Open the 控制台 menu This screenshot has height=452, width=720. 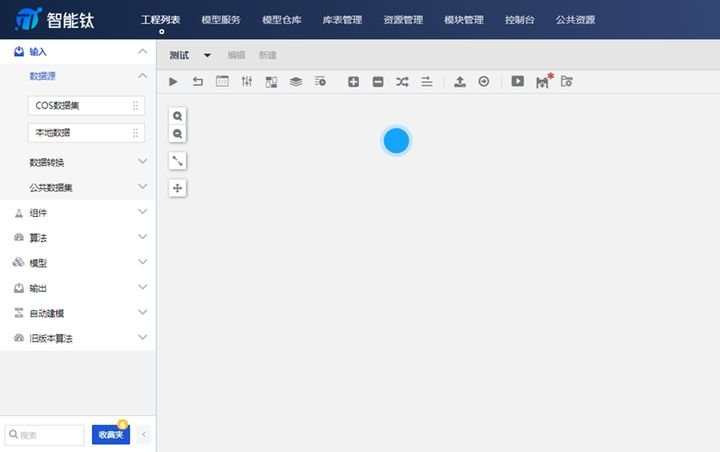tap(520, 20)
